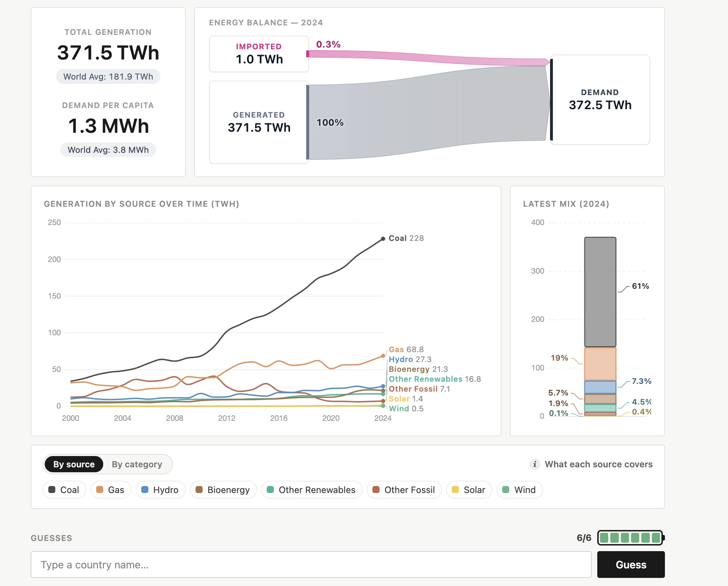Viewport: 728px width, 586px height.
Task: Click the World Avg: 3.8 MWh badge
Action: (108, 150)
